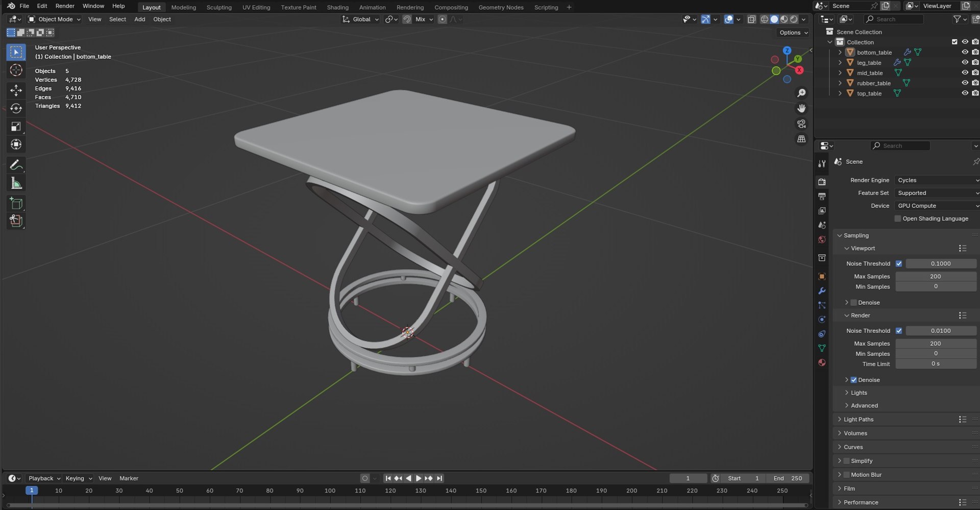Select the Transform tool
980x510 pixels.
tap(16, 144)
